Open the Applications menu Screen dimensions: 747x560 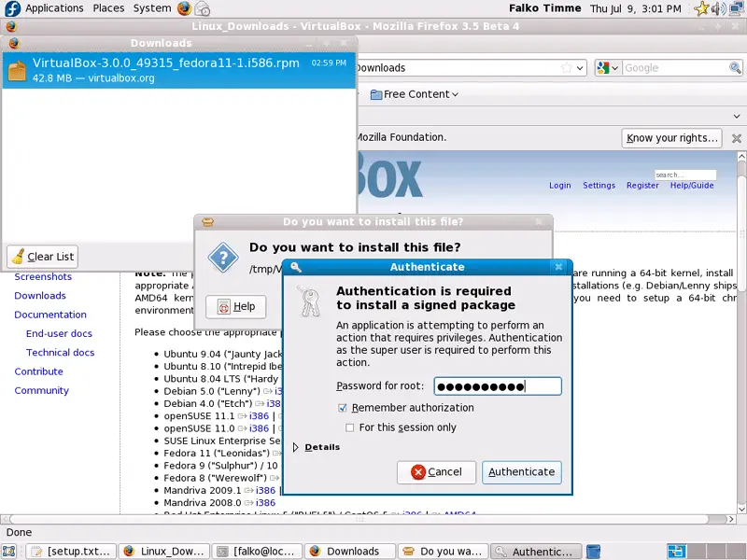click(54, 8)
